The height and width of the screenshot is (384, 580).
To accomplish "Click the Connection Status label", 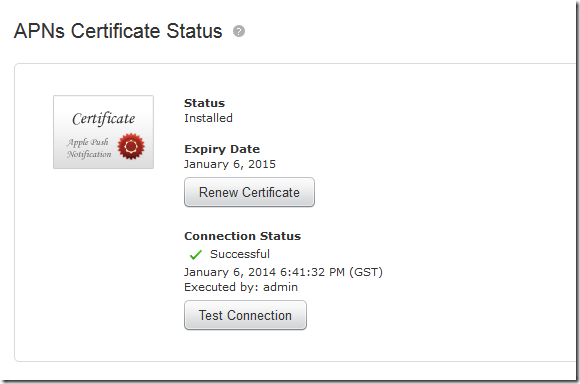I will click(243, 236).
